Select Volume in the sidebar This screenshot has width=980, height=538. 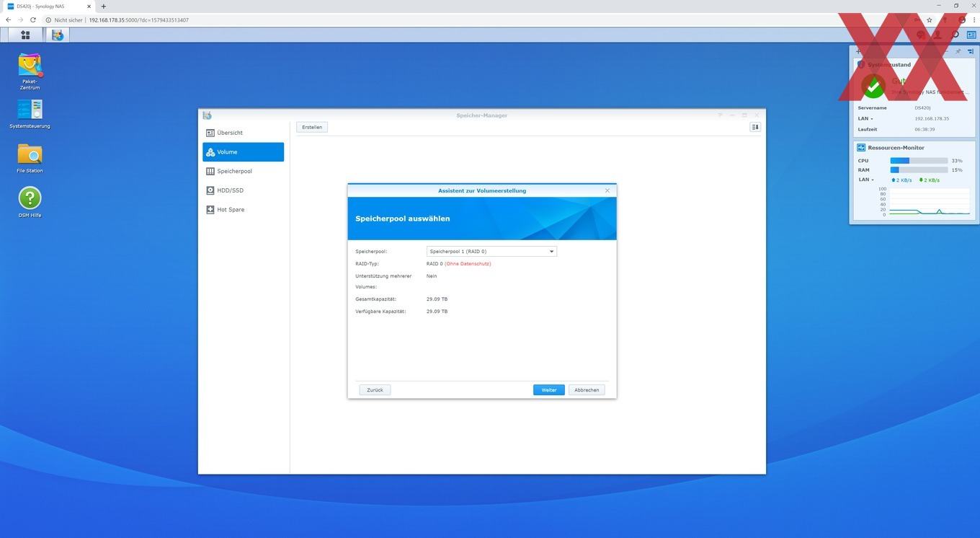244,152
